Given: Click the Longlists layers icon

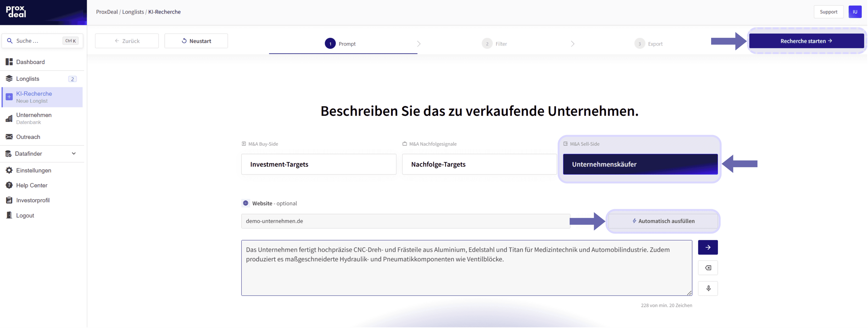Looking at the screenshot, I should coord(9,78).
